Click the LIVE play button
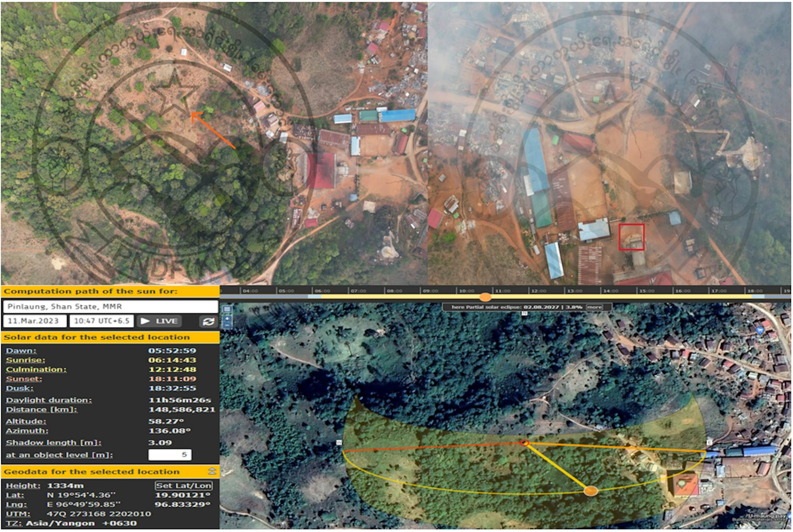The image size is (793, 532). 159,322
